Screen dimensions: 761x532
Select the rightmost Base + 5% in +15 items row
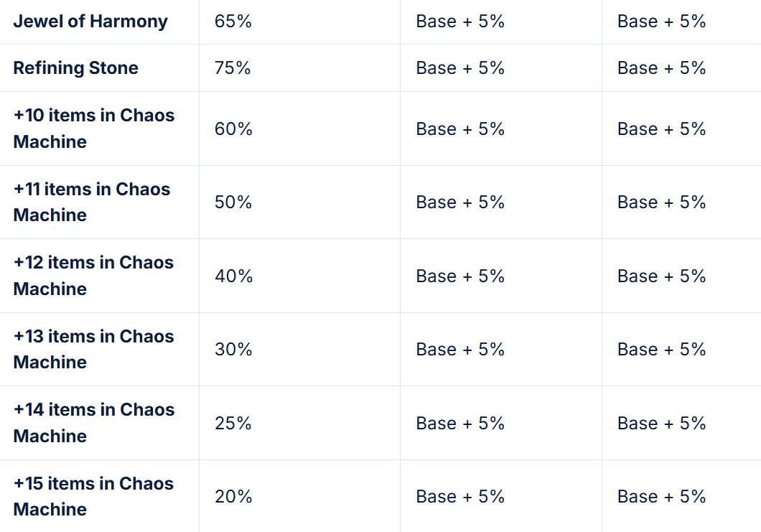point(661,497)
